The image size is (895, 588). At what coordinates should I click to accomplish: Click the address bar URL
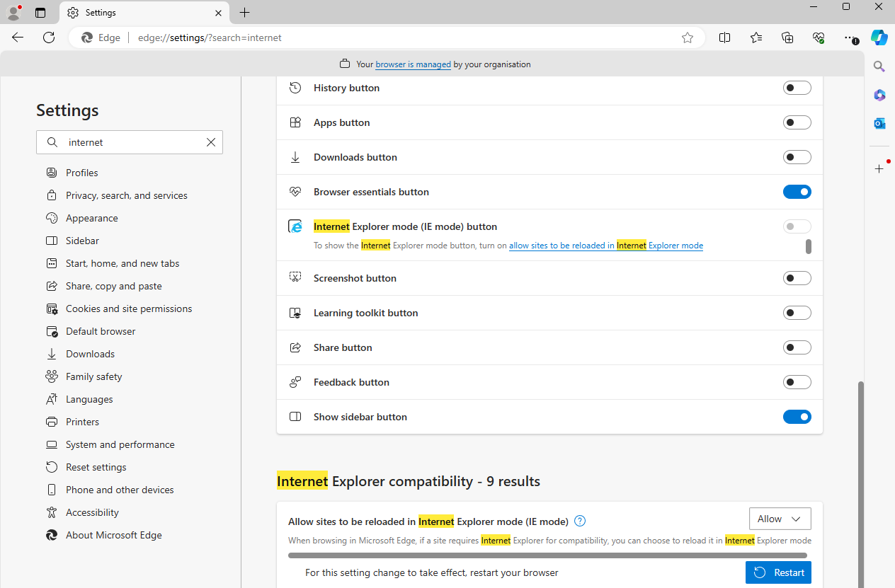click(210, 38)
